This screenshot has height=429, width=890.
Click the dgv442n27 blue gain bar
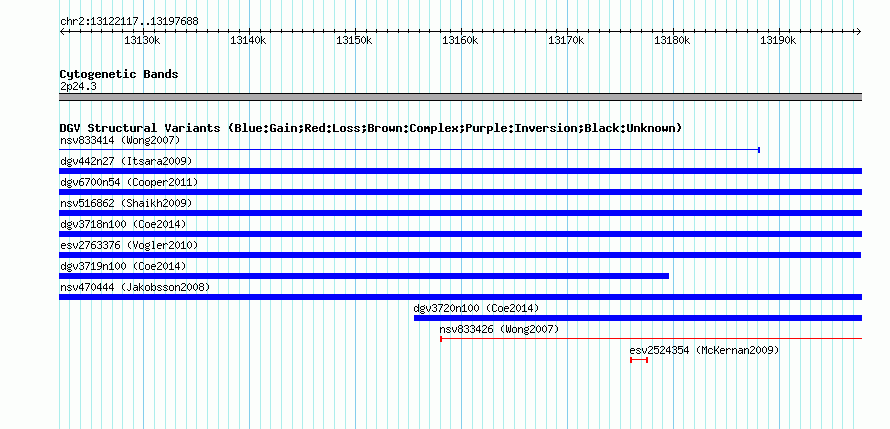(460, 171)
